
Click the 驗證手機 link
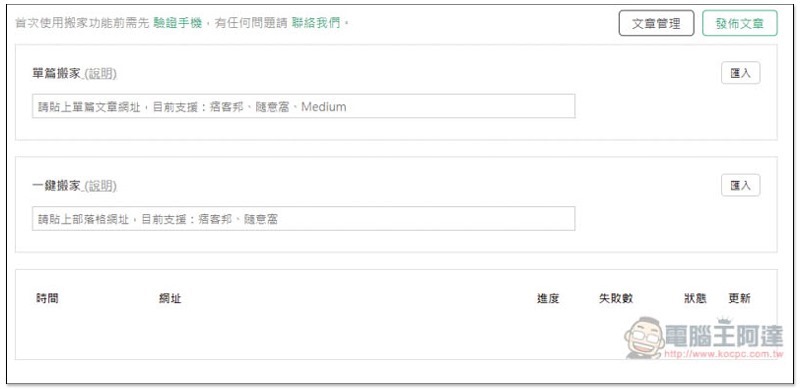(x=178, y=23)
